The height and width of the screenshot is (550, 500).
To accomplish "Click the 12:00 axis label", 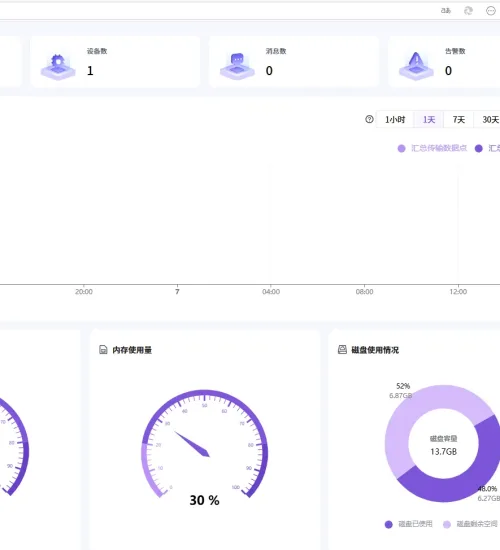I will click(x=458, y=292).
